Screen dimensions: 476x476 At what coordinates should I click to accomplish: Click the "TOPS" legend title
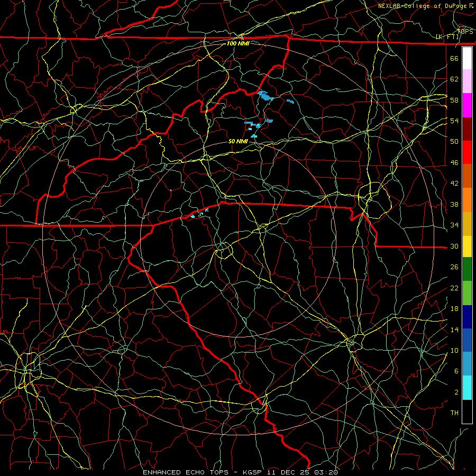pyautogui.click(x=465, y=32)
